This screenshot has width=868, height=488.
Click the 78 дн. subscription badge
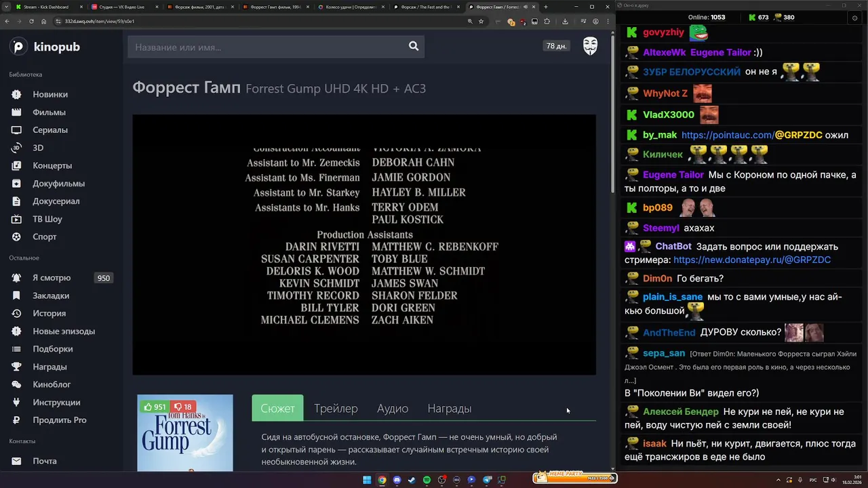(556, 46)
